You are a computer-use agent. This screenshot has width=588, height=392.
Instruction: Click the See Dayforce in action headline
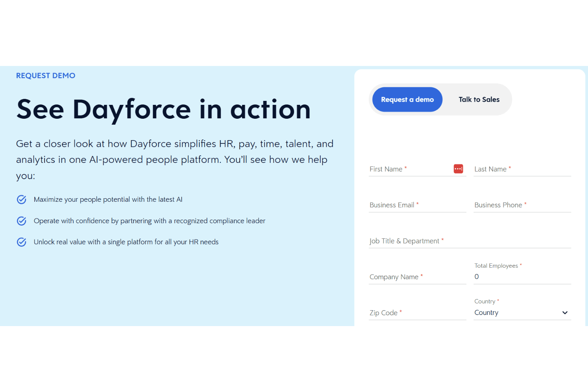point(163,109)
